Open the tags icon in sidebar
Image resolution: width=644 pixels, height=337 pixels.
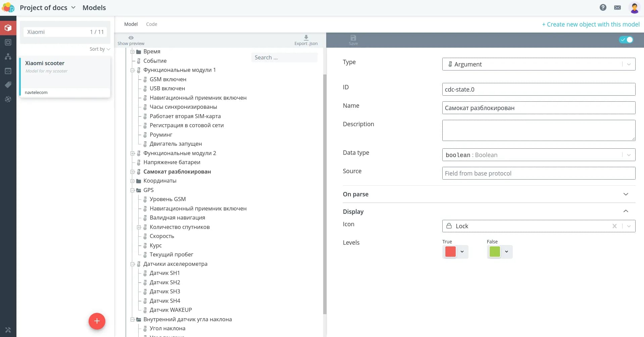point(8,85)
